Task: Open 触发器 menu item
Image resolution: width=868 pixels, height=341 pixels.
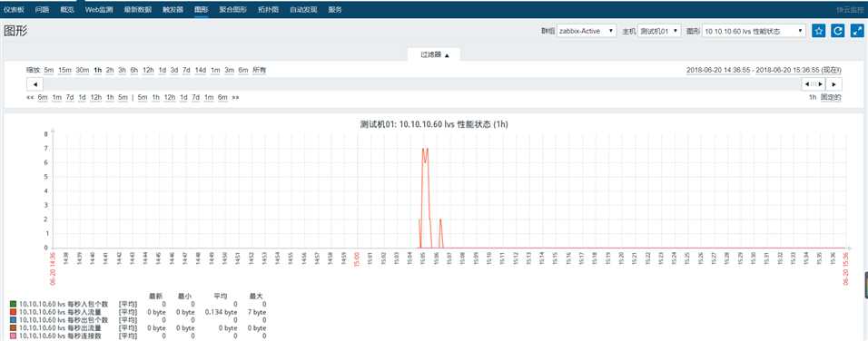Action: click(x=173, y=9)
